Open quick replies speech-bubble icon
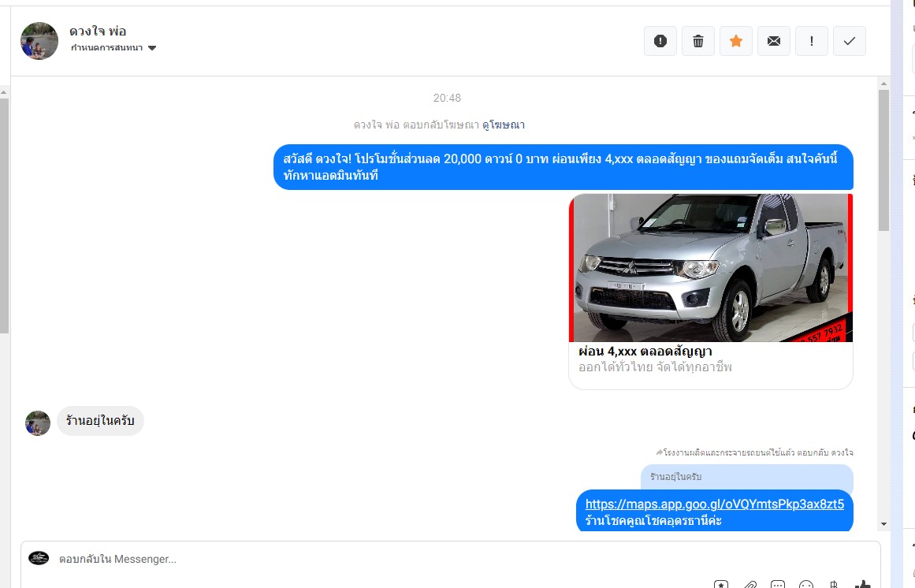Viewport: 915px width, 588px height. 778,584
